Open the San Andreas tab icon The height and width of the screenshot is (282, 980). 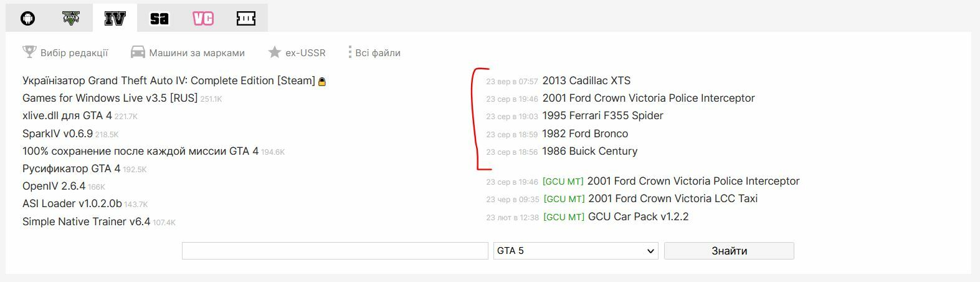pyautogui.click(x=159, y=18)
